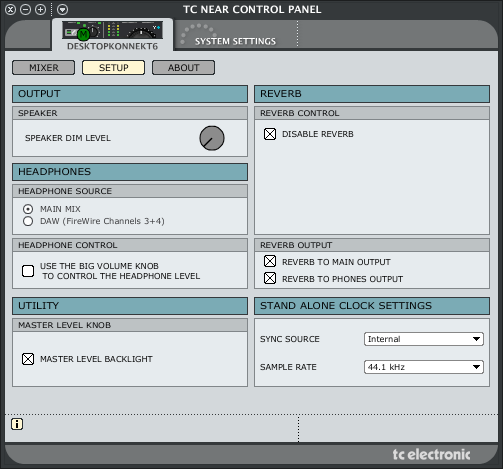Toggle Reverb to Main Output checkbox
Screen dimensions: 503x469
click(x=270, y=261)
